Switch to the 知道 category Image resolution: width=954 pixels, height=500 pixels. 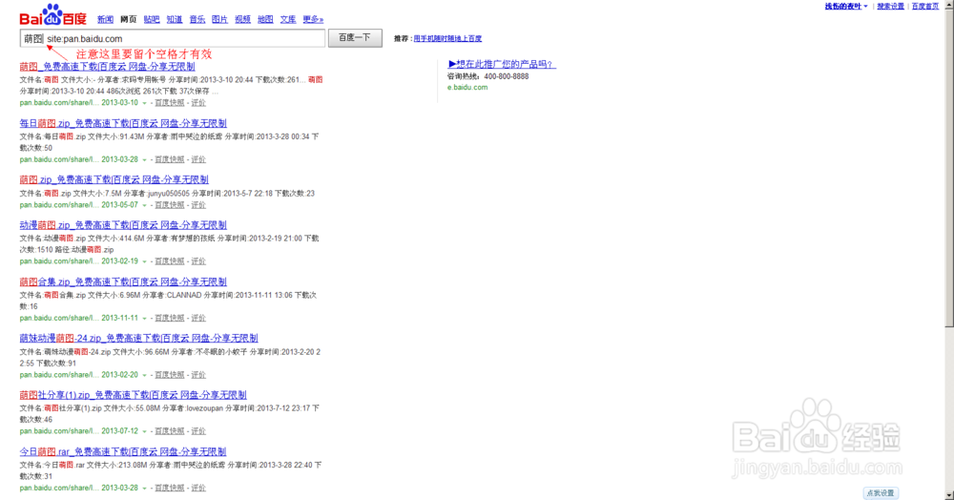[x=175, y=19]
